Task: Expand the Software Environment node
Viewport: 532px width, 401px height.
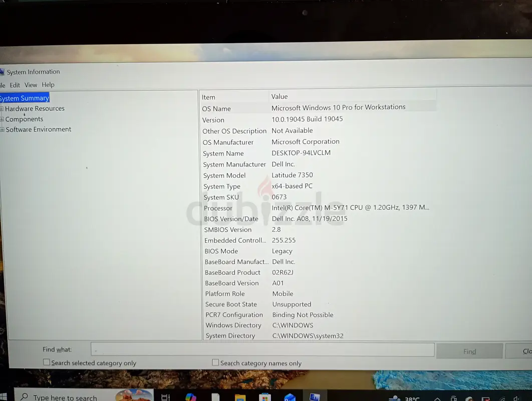Action: click(2, 130)
